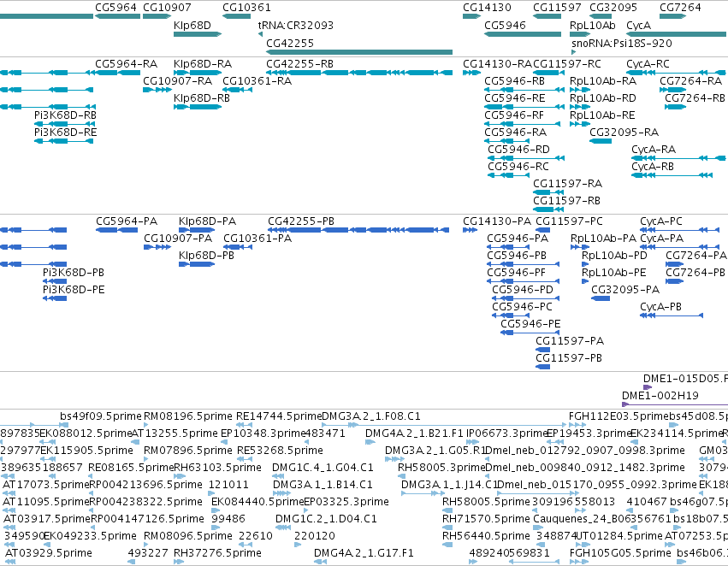
Task: Click CG42255-RB transcript label
Action: click(300, 63)
